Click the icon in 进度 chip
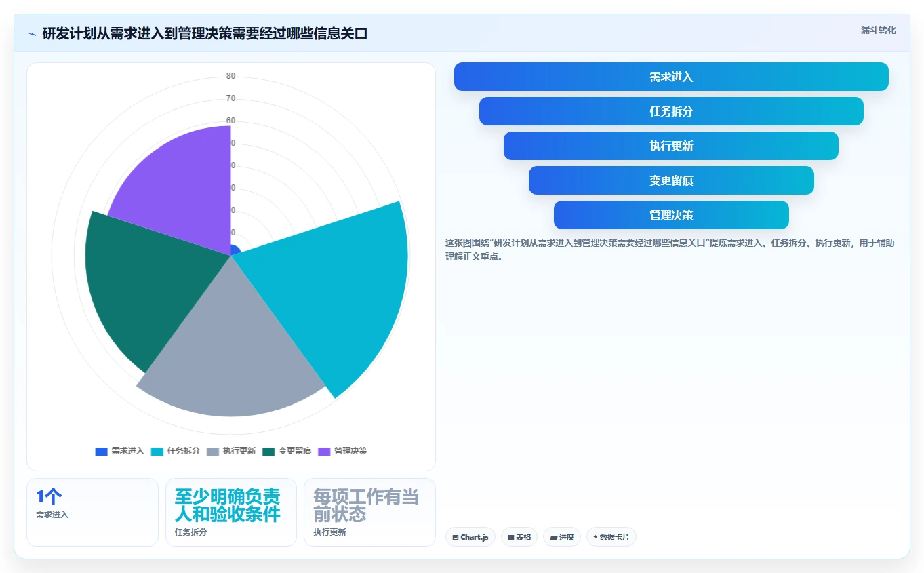The image size is (924, 573). (x=553, y=537)
